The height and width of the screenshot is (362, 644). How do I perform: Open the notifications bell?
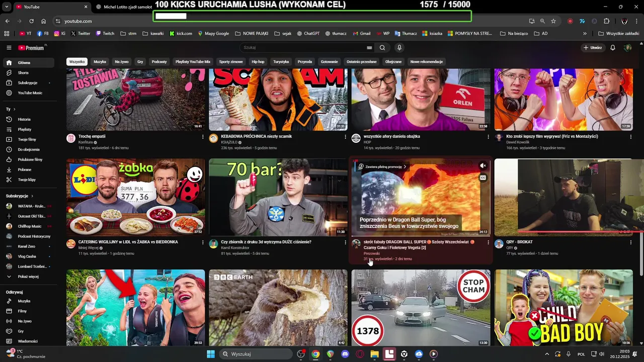[x=613, y=48]
